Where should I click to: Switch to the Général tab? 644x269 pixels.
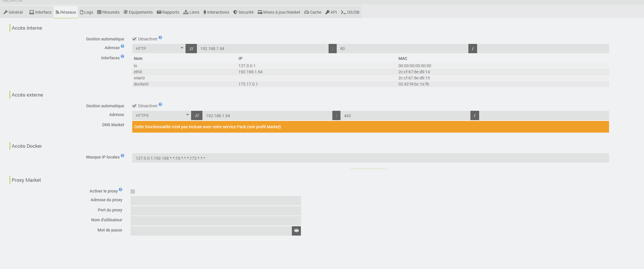click(13, 12)
